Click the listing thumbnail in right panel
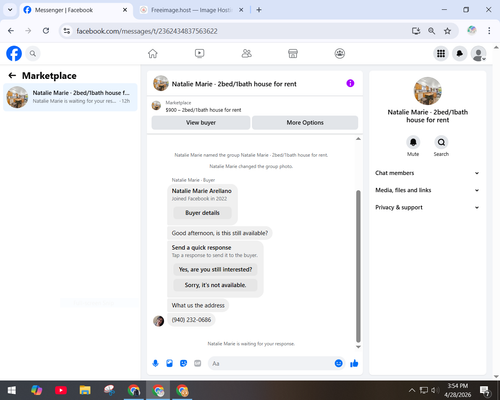 tap(428, 91)
